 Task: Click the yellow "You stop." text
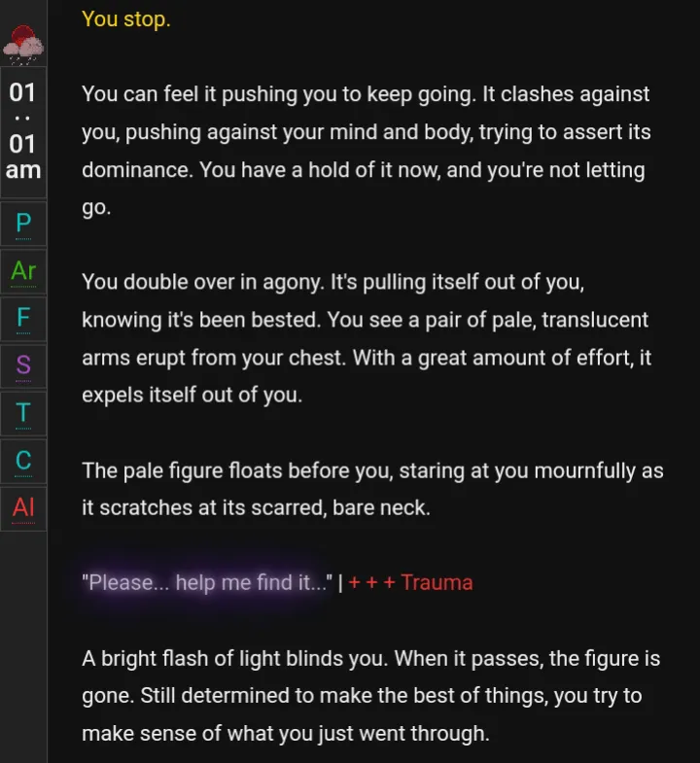pos(126,19)
